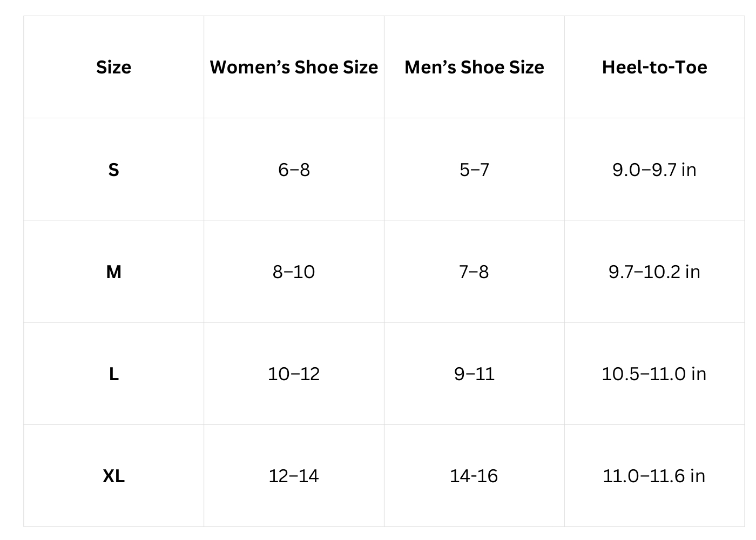Click the Women's Shoe Size header
756x540 pixels.
click(x=294, y=67)
